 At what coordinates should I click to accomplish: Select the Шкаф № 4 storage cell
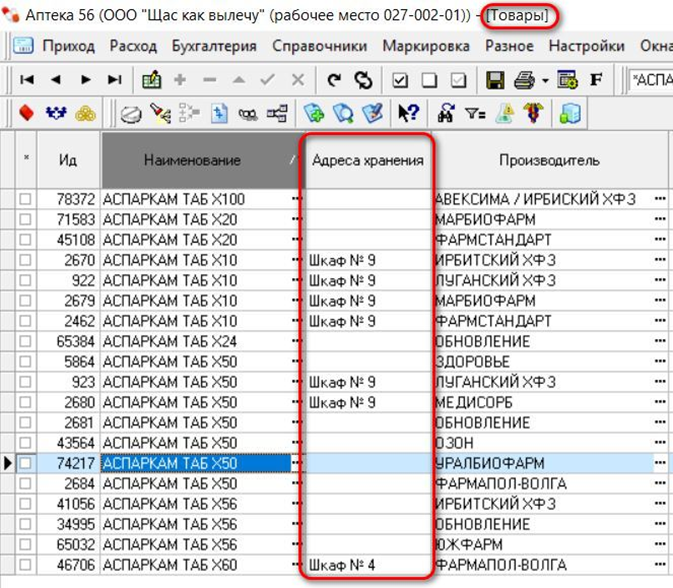(368, 565)
